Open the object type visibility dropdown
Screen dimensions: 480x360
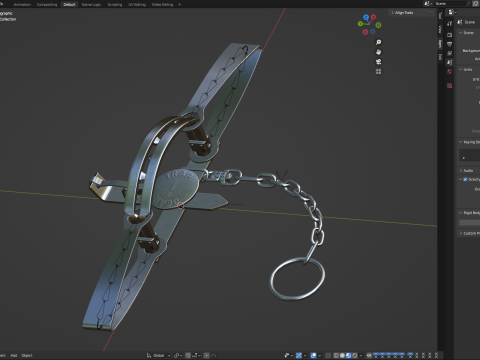coord(288,355)
